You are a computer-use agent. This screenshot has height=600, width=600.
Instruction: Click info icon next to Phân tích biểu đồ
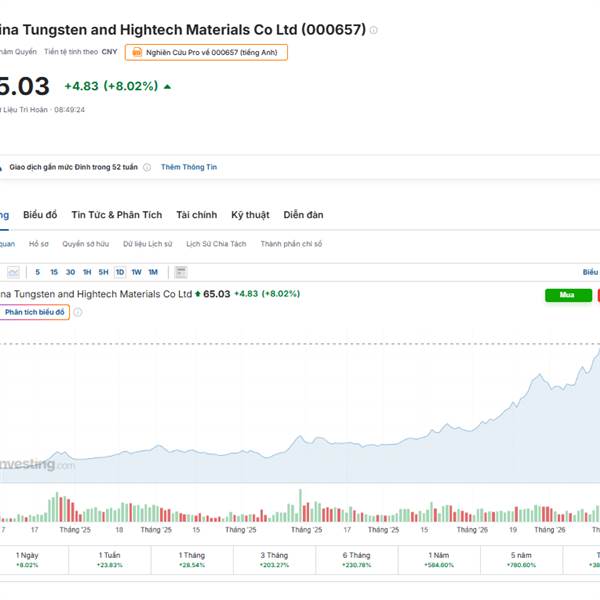[x=78, y=312]
